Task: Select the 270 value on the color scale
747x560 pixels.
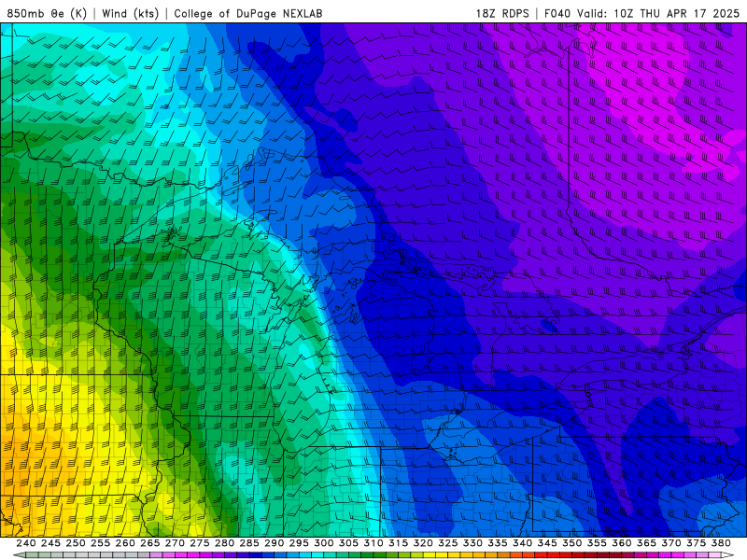Action: (x=175, y=543)
